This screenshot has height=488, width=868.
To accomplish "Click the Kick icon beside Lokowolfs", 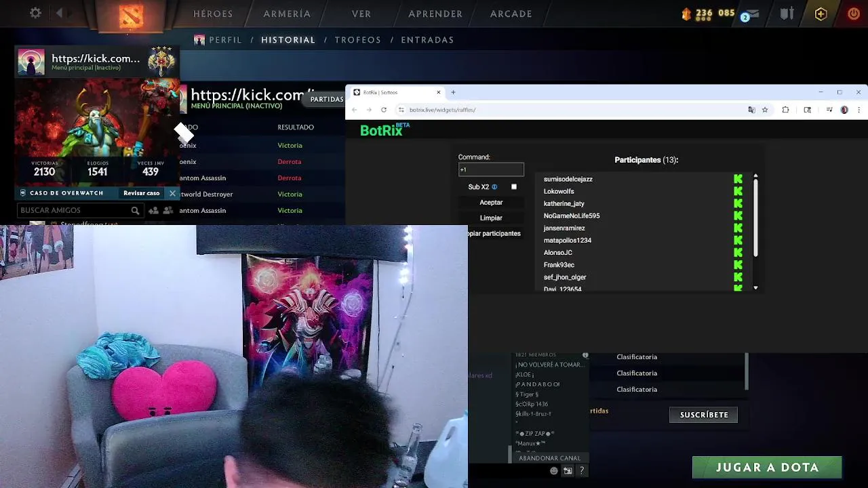I will [738, 191].
